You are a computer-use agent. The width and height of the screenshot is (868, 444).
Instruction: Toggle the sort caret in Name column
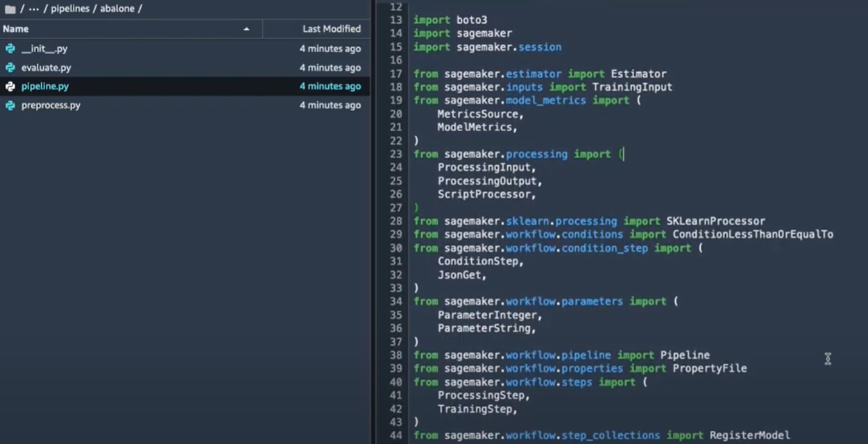246,29
